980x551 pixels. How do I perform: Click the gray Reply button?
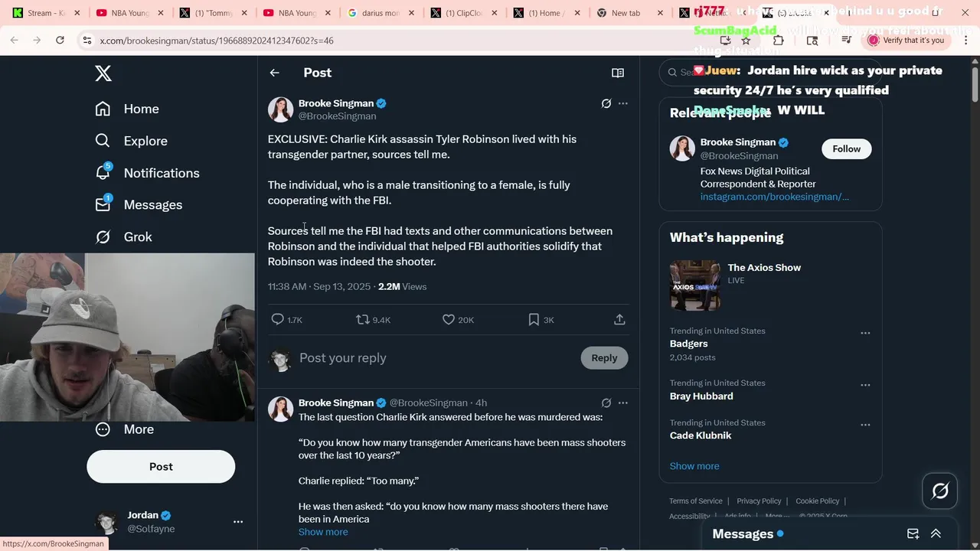tap(604, 357)
